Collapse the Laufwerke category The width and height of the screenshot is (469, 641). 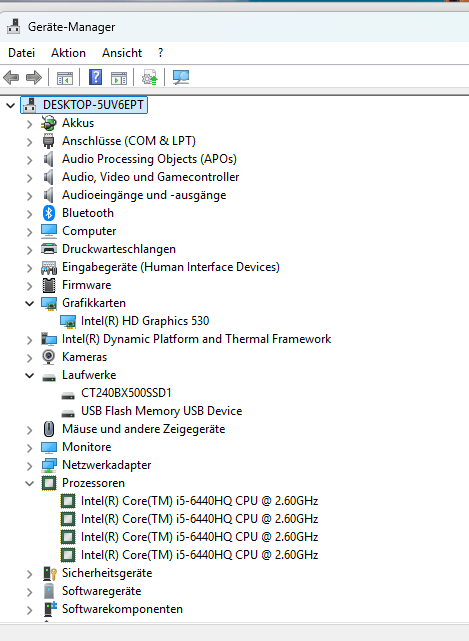point(29,375)
